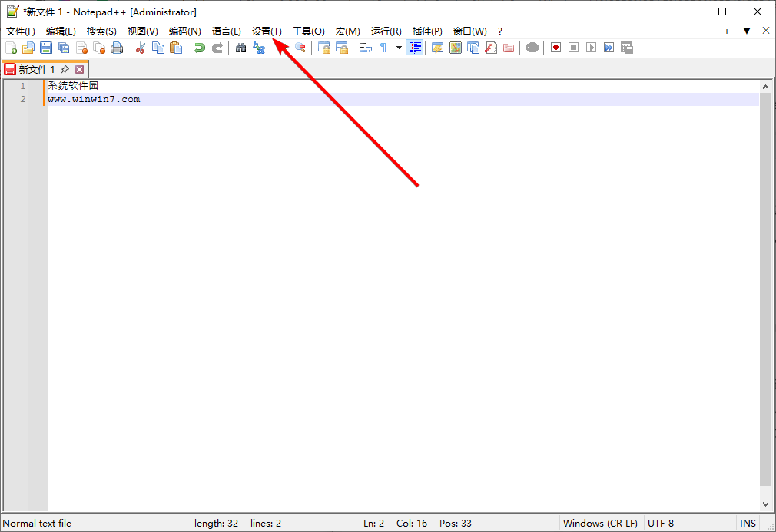Open Folder as Workspace icon
Image resolution: width=776 pixels, height=532 pixels.
509,48
